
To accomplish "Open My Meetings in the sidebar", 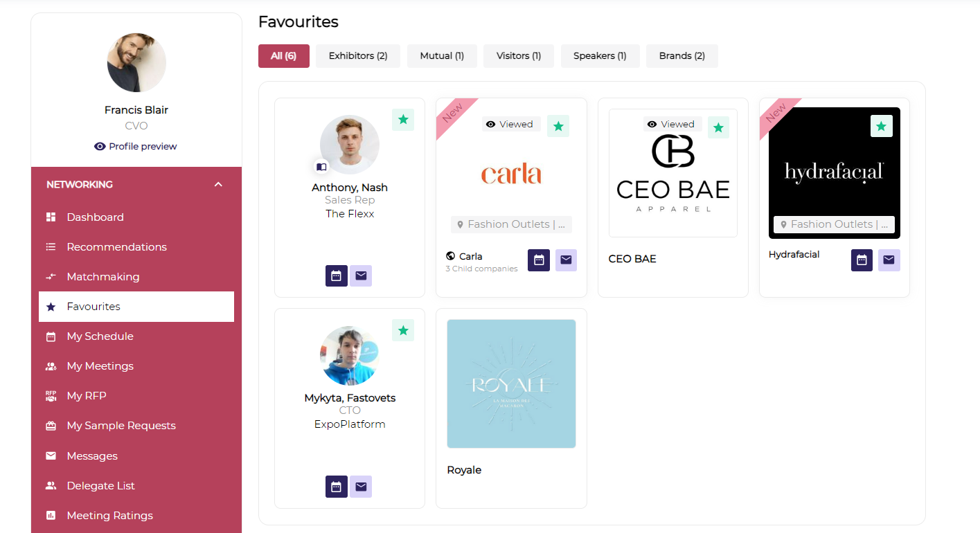I will pos(100,366).
